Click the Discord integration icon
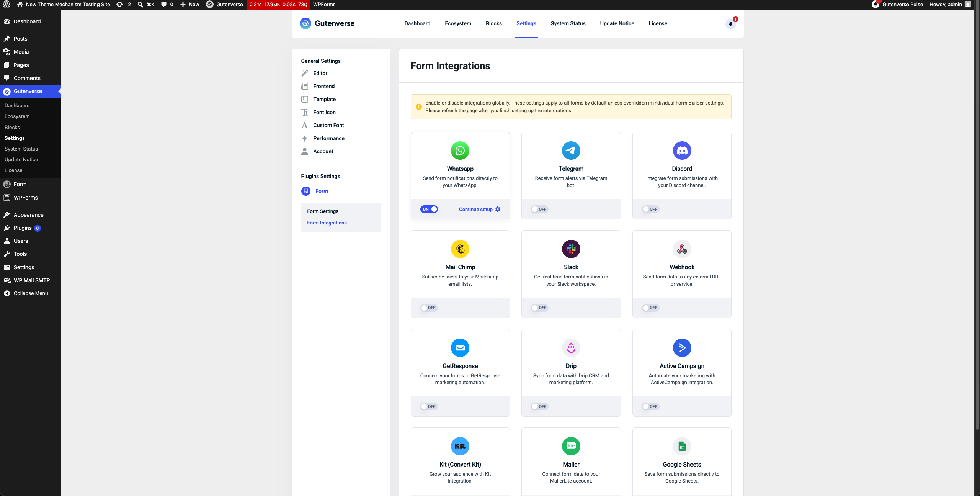 click(682, 151)
